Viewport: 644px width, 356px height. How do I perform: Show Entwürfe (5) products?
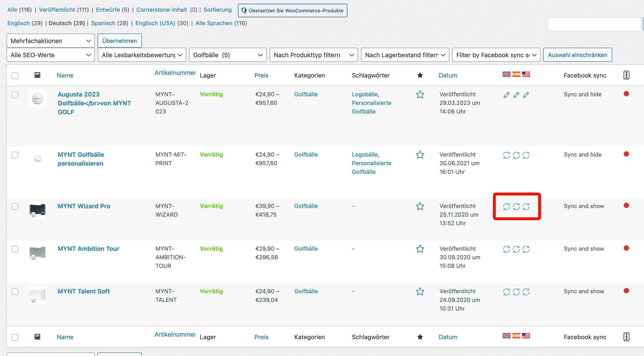pos(112,9)
